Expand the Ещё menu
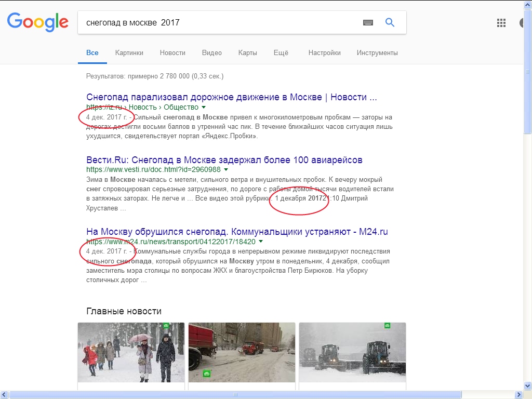Image resolution: width=532 pixels, height=399 pixels. click(281, 53)
